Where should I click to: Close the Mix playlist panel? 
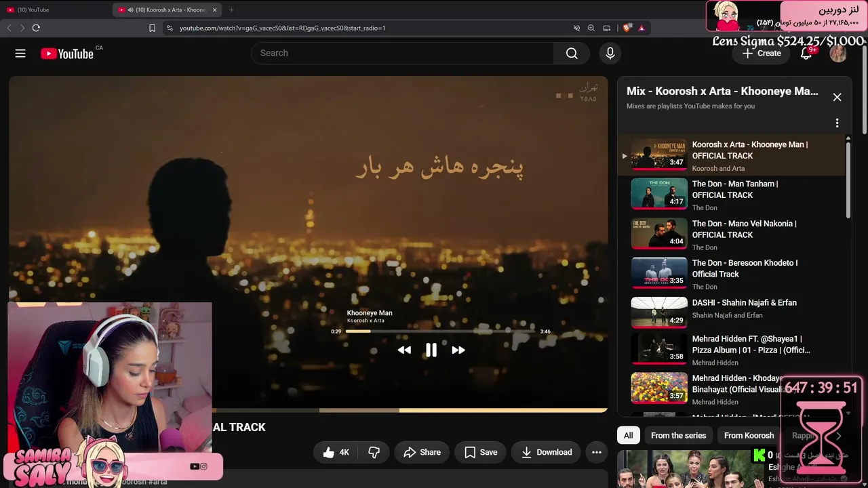coord(837,97)
